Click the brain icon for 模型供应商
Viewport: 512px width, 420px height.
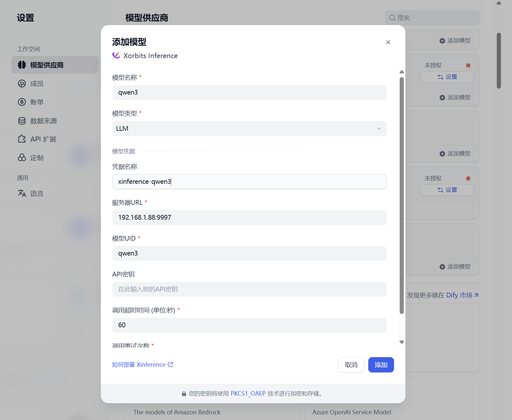point(22,65)
